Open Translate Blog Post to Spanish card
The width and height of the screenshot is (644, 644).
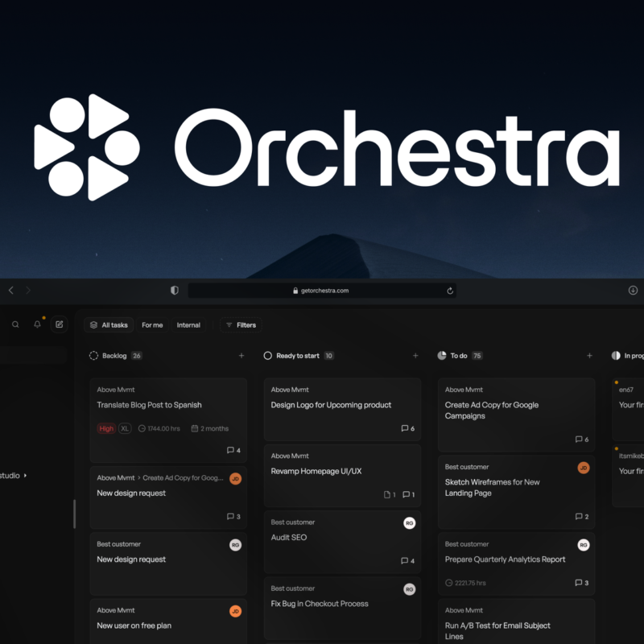tap(150, 405)
